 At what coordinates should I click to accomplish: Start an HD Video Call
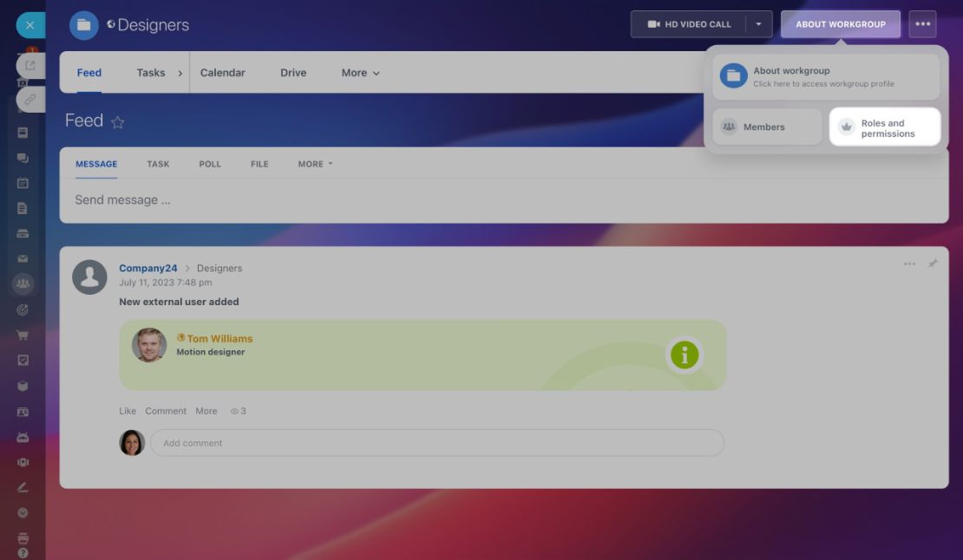point(689,24)
